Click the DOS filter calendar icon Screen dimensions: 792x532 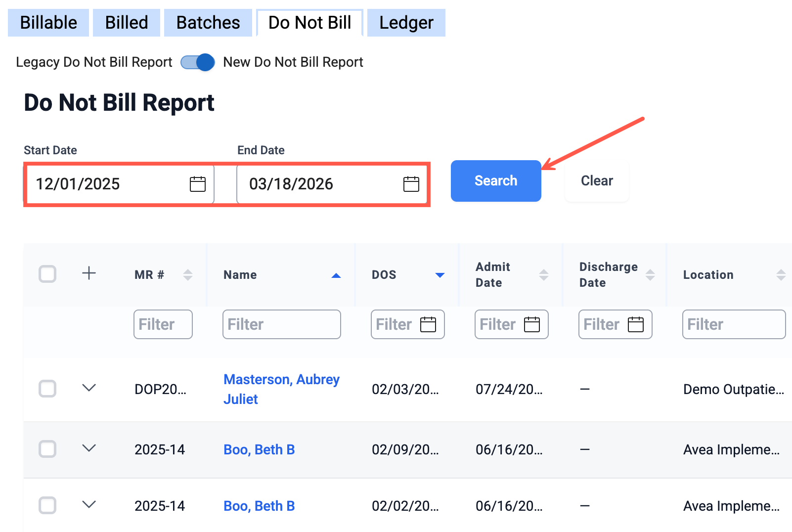[x=428, y=324]
